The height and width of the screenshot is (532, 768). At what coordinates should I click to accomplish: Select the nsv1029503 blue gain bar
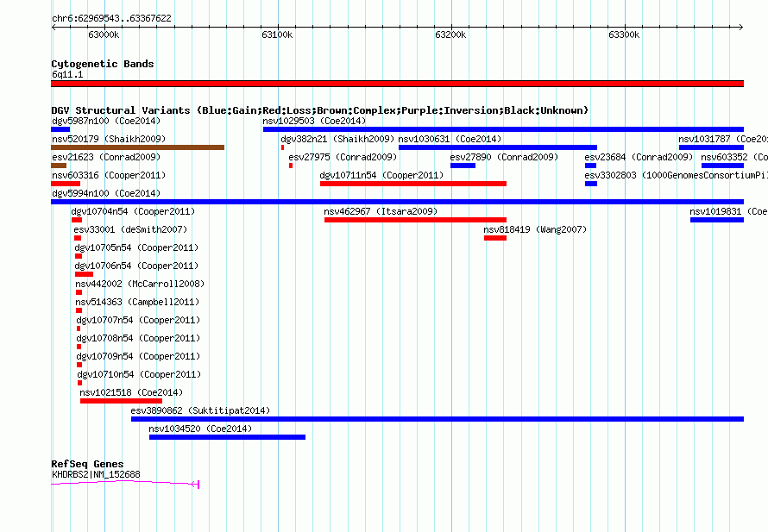tap(503, 129)
